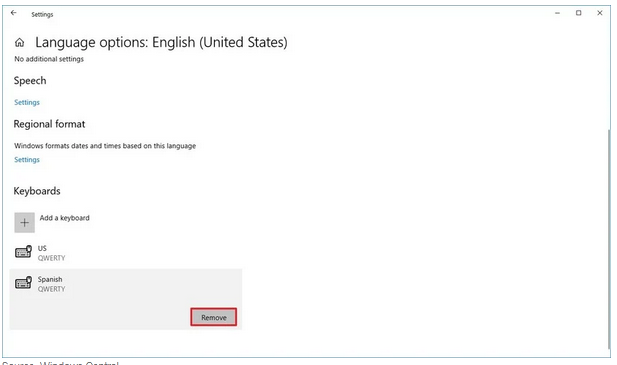
Task: Open the Settings link under Speech
Action: pyautogui.click(x=27, y=102)
